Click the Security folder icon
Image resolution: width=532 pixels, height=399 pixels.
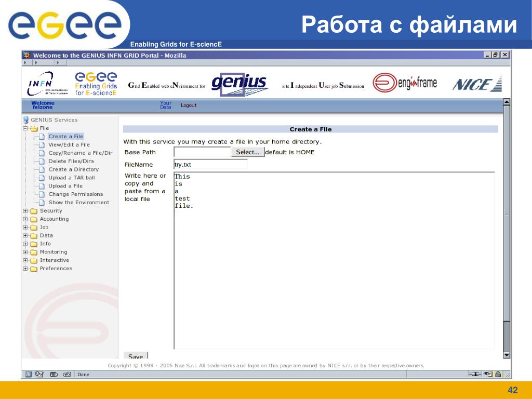34,211
